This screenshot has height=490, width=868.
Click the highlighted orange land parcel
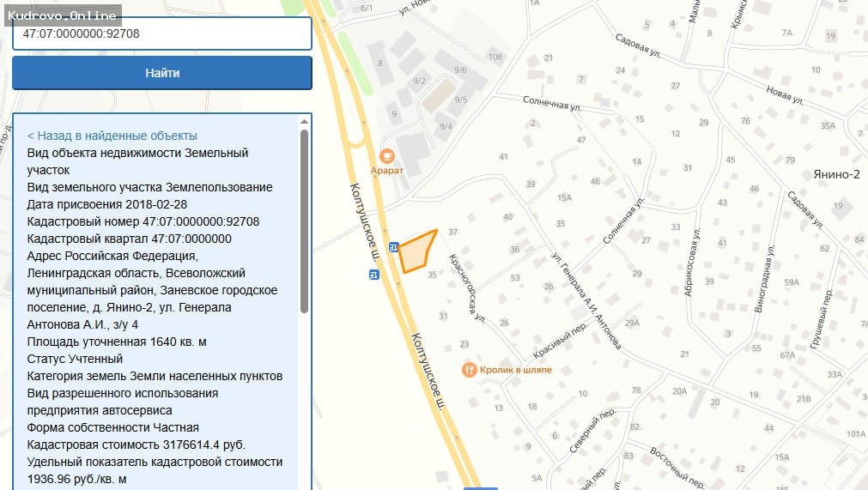tap(416, 253)
